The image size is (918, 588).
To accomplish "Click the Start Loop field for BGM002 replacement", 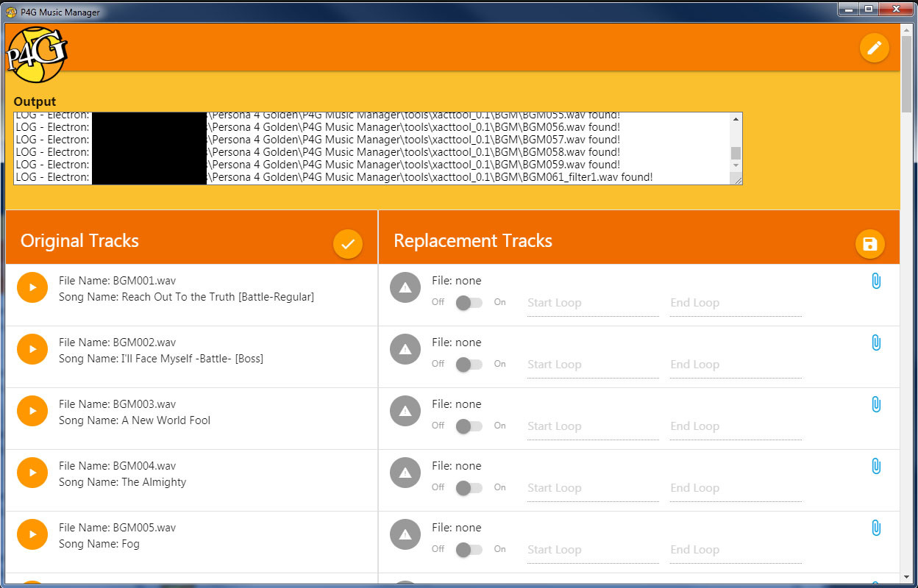I will (593, 366).
